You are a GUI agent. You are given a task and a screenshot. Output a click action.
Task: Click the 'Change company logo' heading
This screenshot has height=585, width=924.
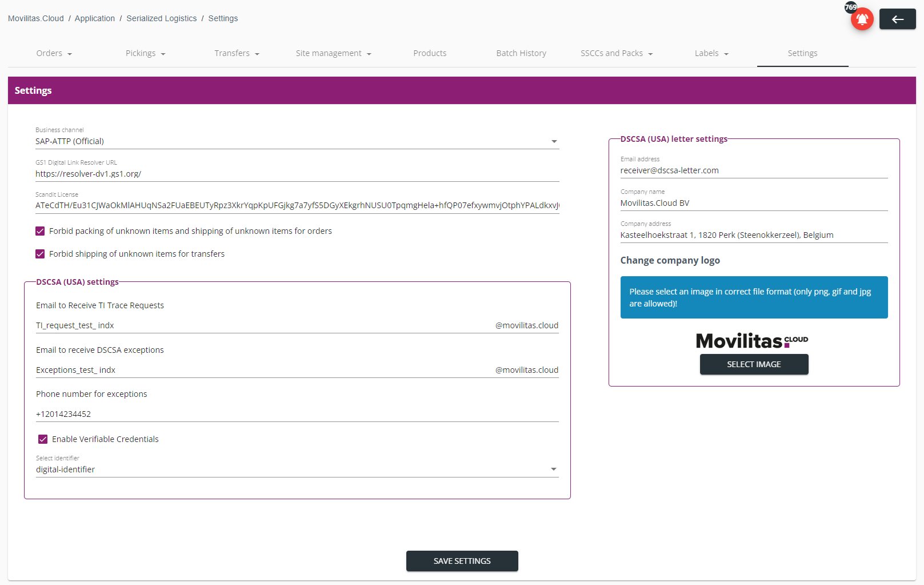(670, 260)
